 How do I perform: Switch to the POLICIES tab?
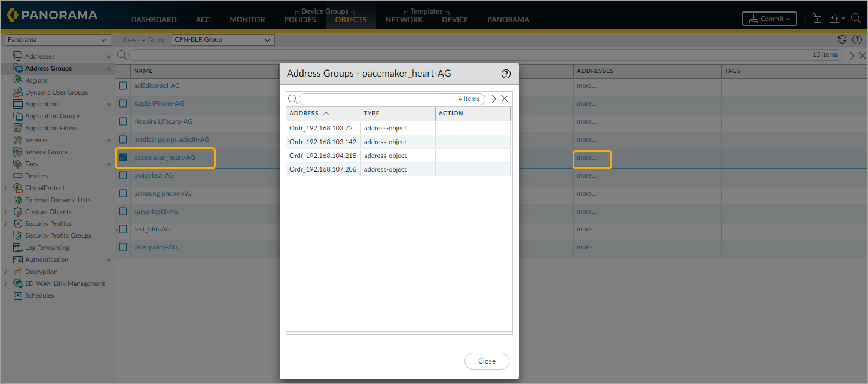click(300, 19)
